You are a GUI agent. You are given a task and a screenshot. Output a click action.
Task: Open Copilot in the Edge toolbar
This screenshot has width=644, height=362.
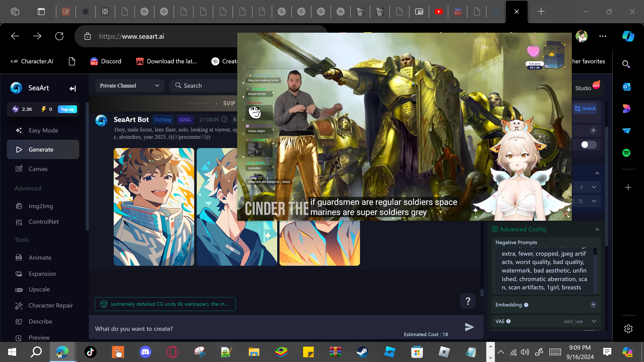click(x=628, y=36)
